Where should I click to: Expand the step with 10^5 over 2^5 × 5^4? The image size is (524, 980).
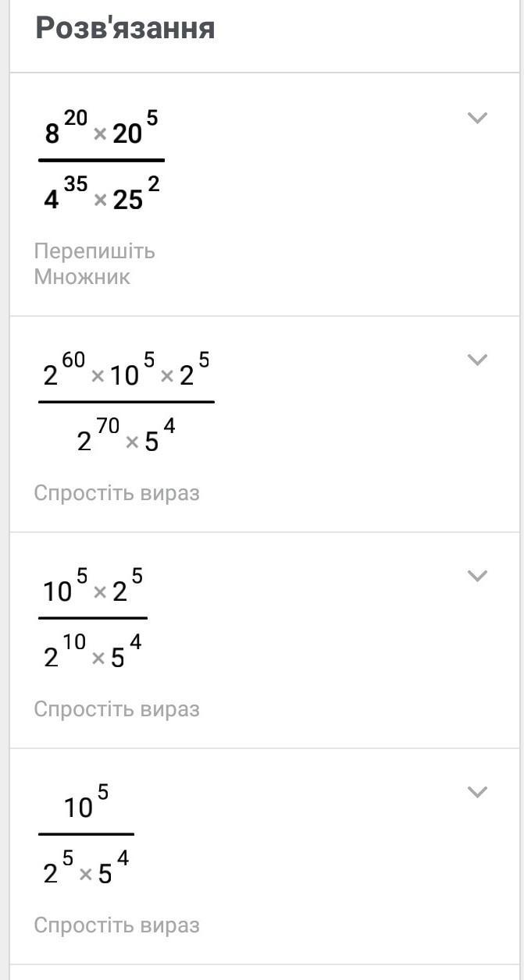click(x=476, y=792)
